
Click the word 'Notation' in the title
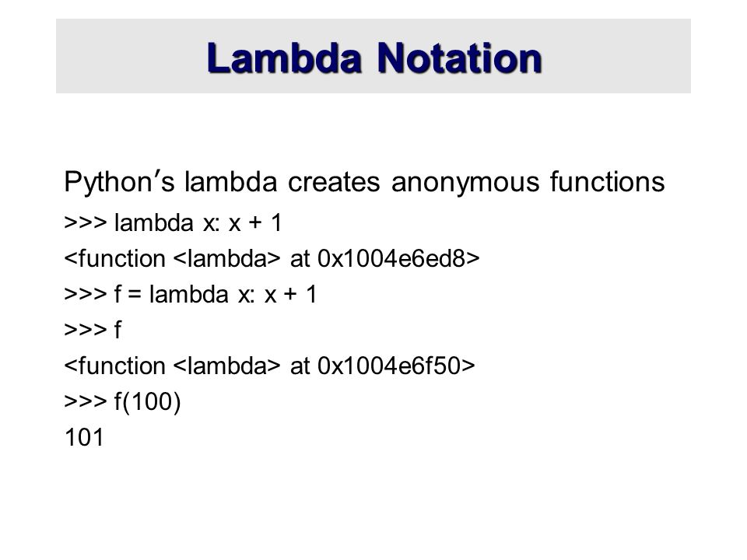point(459,58)
